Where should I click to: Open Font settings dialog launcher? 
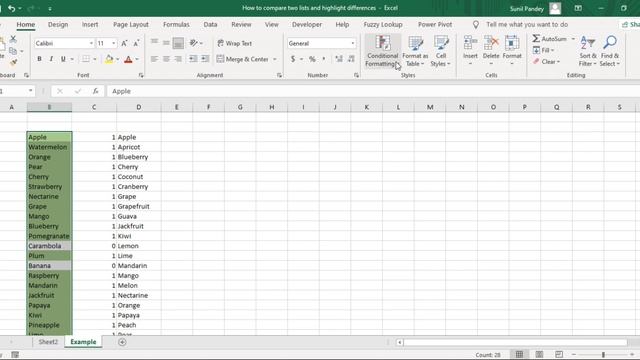(x=141, y=75)
